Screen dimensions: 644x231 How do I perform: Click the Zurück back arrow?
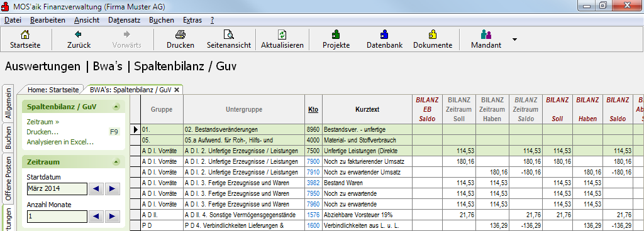[x=79, y=40]
